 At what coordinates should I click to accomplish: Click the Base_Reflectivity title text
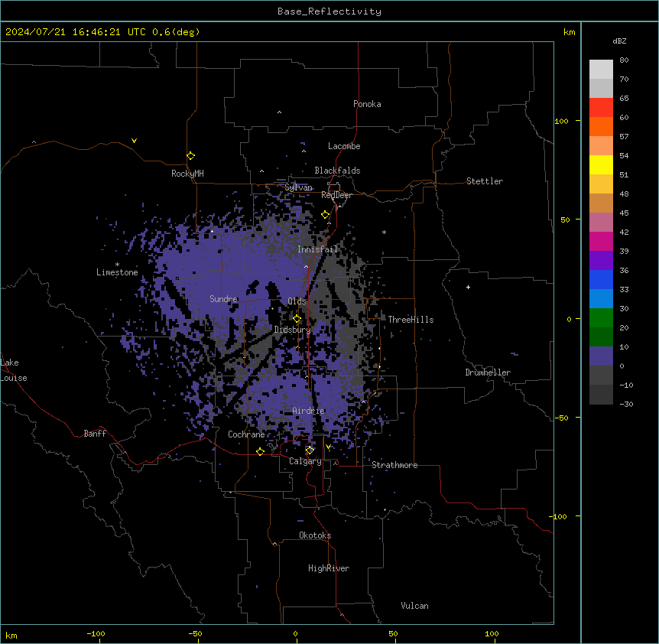tap(329, 11)
